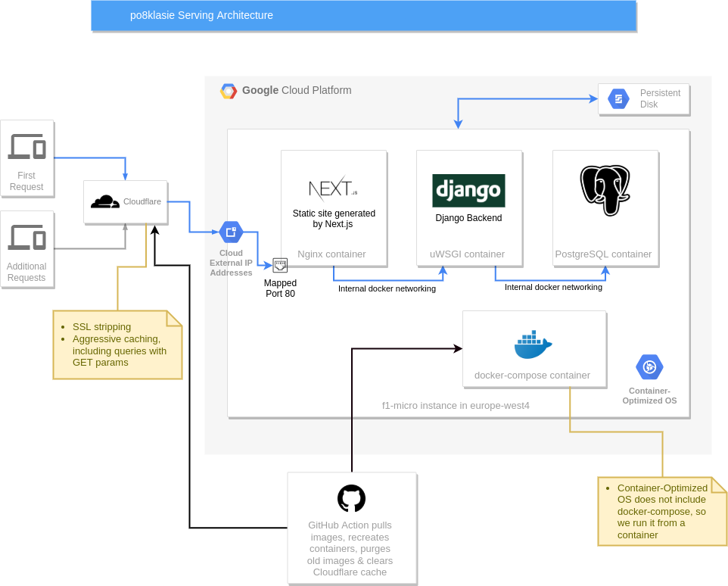This screenshot has height=586, width=728.
Task: Select the Persistent Disk blue hexagon icon
Action: [618, 99]
